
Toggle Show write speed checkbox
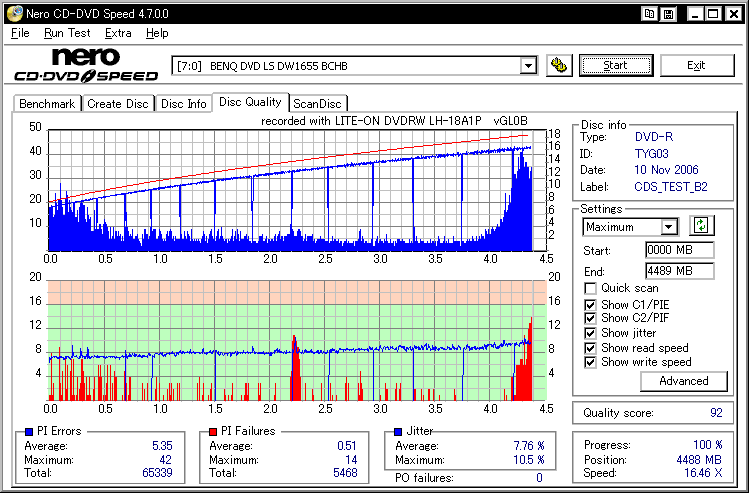click(x=590, y=362)
